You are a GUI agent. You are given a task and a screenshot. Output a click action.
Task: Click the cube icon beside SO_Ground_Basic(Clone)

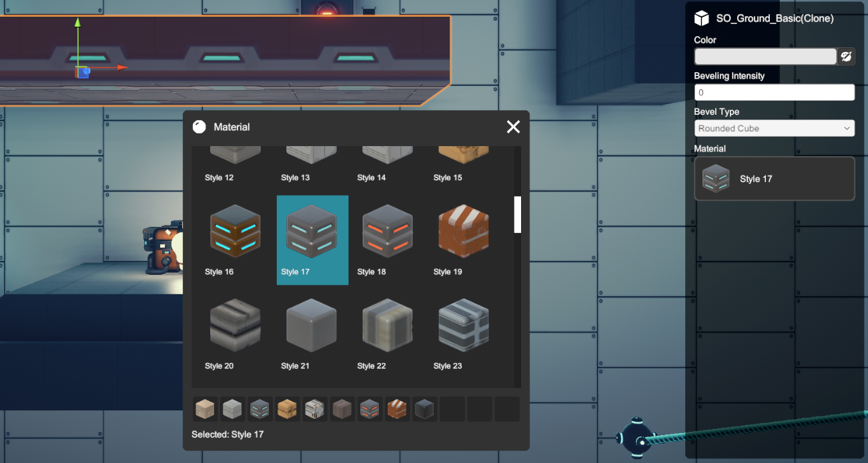coord(701,18)
